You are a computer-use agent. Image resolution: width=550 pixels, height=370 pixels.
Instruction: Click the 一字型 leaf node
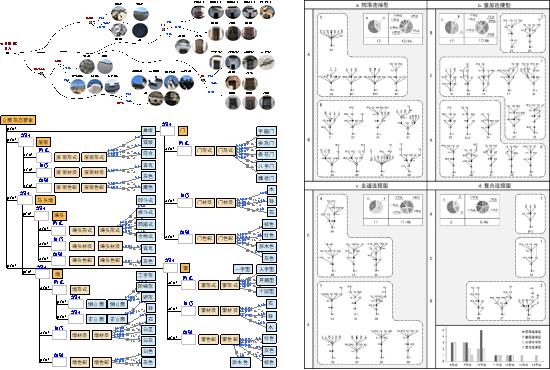pos(243,269)
